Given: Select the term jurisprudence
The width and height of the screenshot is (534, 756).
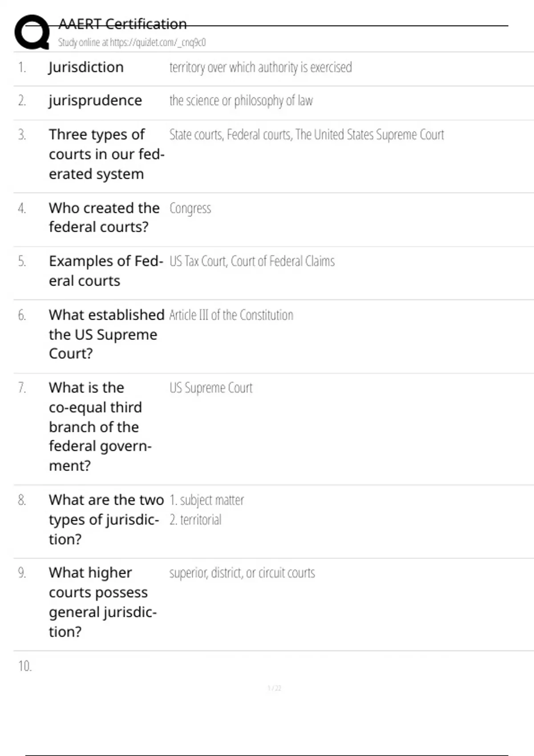Looking at the screenshot, I should [95, 101].
